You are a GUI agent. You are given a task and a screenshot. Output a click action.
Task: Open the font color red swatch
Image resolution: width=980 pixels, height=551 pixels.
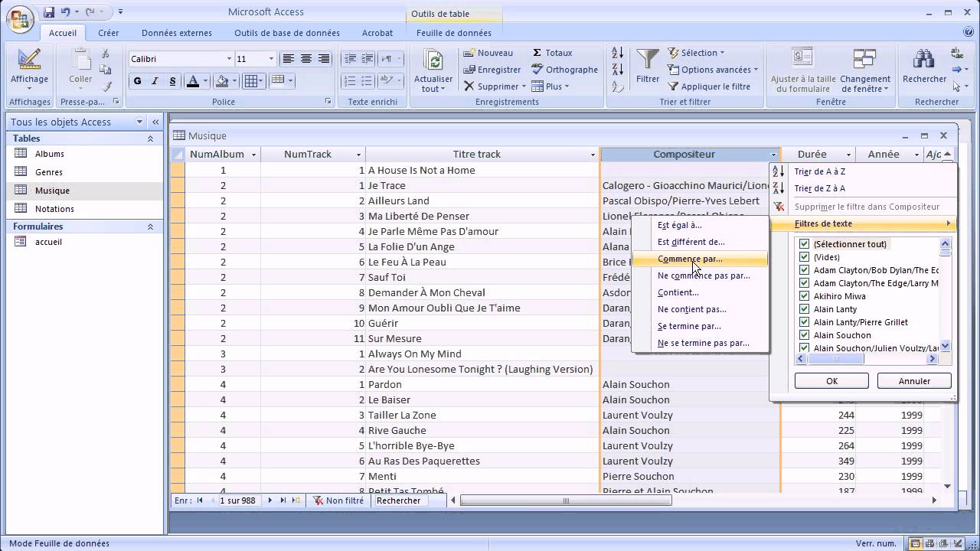pyautogui.click(x=193, y=81)
